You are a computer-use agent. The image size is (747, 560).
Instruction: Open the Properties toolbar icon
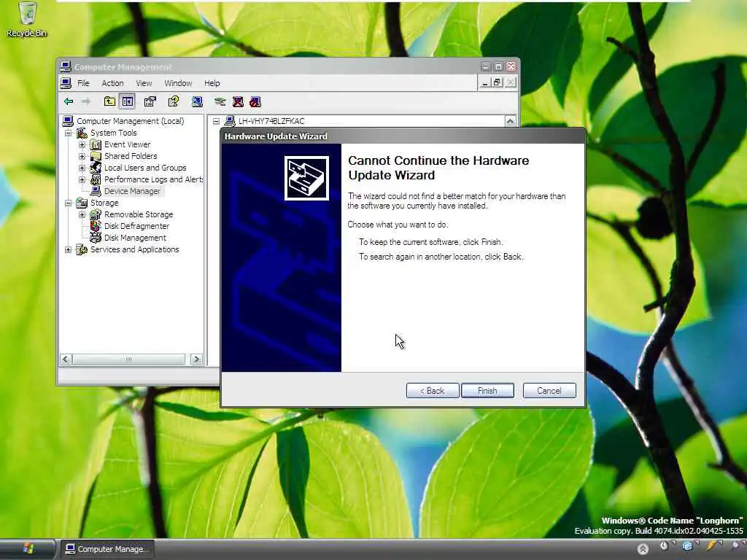pos(150,101)
